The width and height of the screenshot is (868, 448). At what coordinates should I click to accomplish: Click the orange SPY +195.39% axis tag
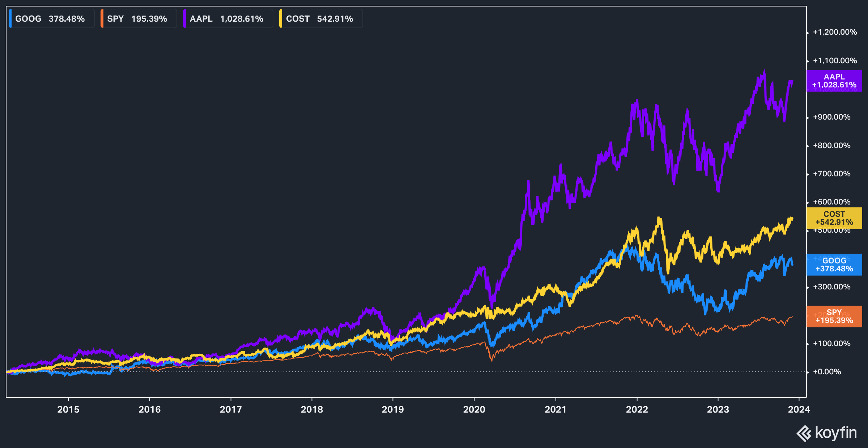click(x=834, y=316)
